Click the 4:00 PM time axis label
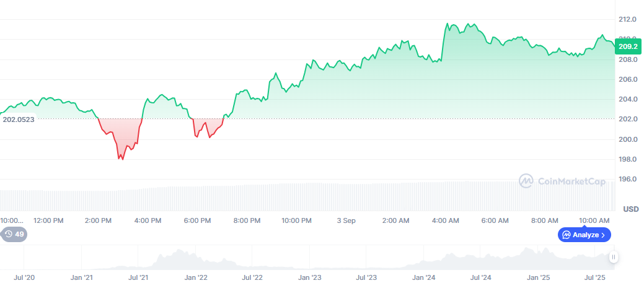 (148, 220)
